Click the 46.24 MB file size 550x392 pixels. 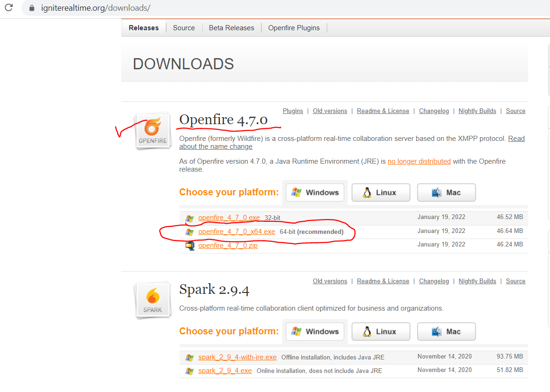(510, 244)
